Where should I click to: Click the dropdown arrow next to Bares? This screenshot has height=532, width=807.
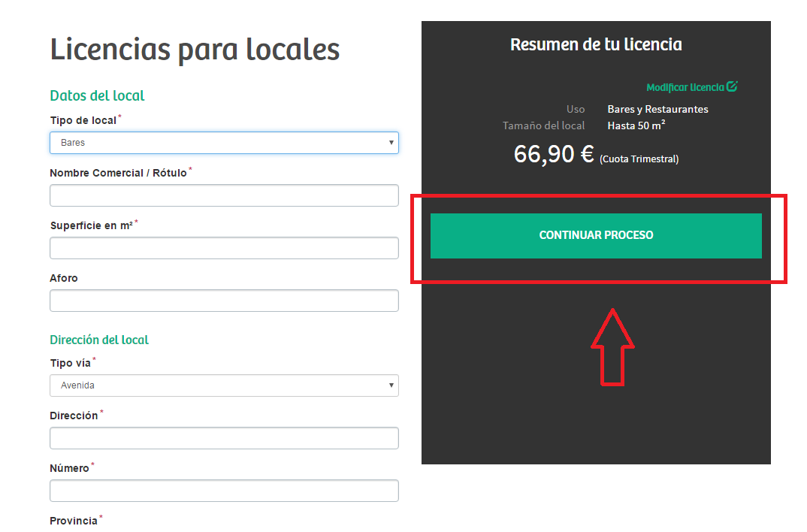tap(391, 142)
